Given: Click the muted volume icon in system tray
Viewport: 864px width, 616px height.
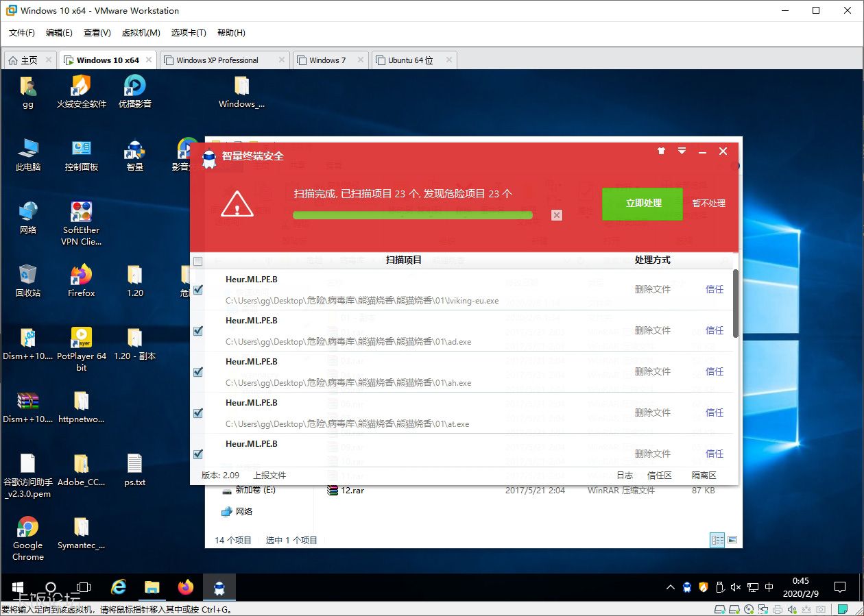Looking at the screenshot, I should [x=736, y=587].
